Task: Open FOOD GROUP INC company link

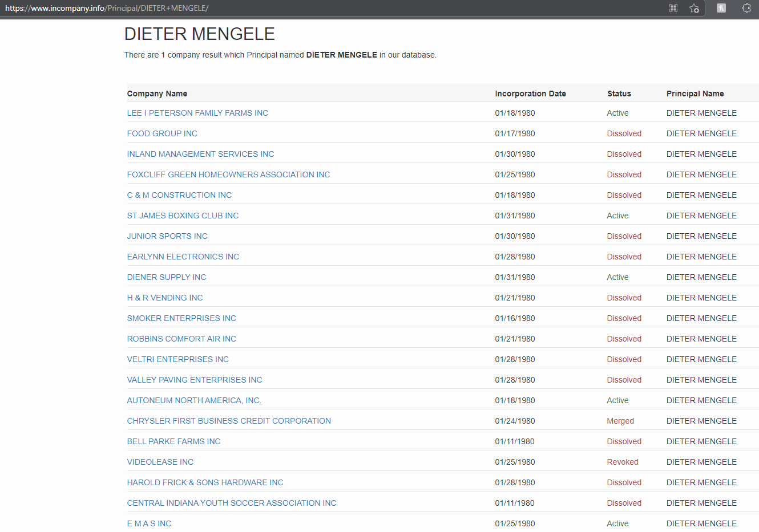Action: tap(162, 133)
